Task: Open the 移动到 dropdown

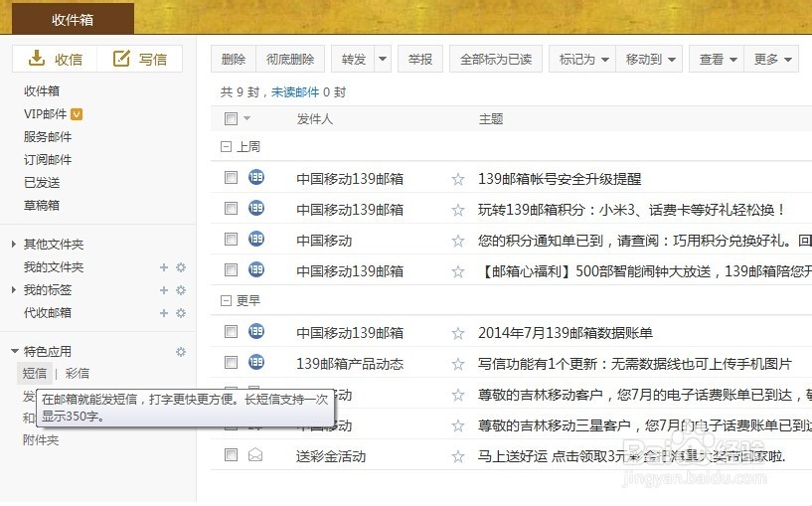Action: point(649,59)
